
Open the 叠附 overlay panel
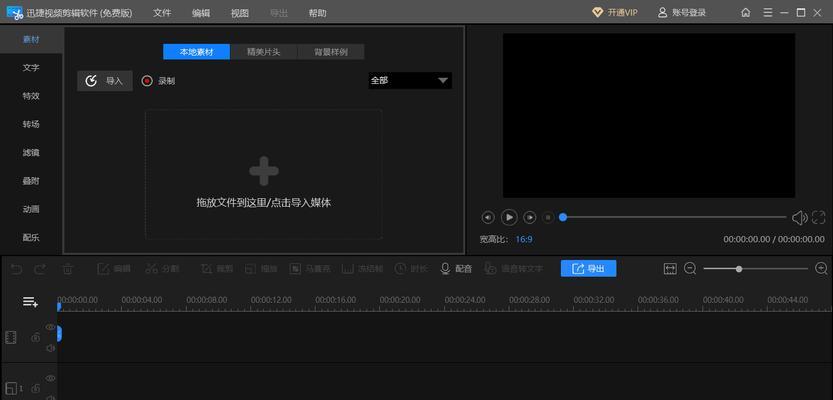point(31,181)
